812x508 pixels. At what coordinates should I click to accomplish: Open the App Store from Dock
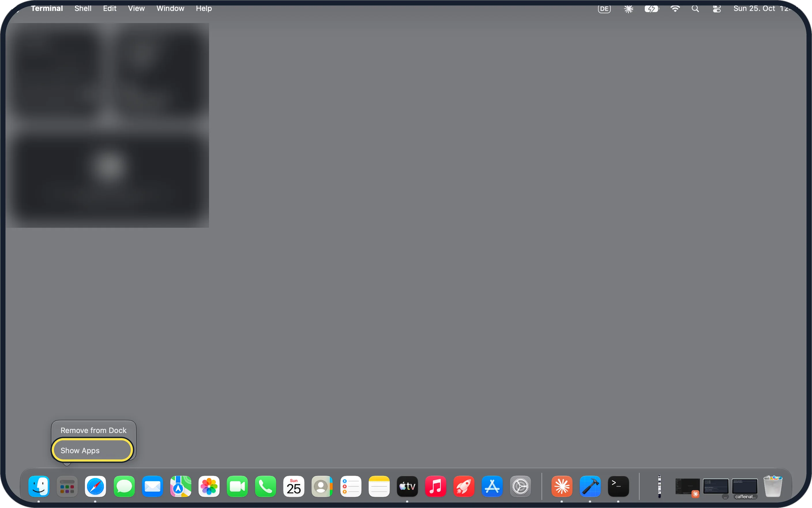click(492, 486)
